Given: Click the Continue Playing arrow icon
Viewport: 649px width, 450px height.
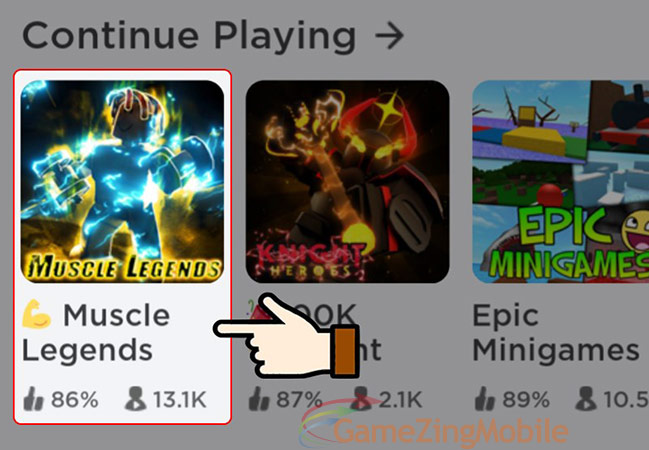Looking at the screenshot, I should pyautogui.click(x=389, y=36).
